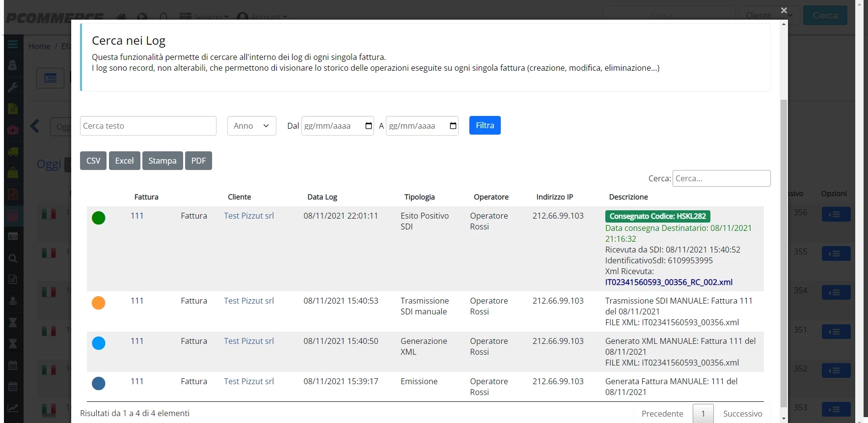Click the Filtra button
The image size is (868, 423).
(485, 125)
